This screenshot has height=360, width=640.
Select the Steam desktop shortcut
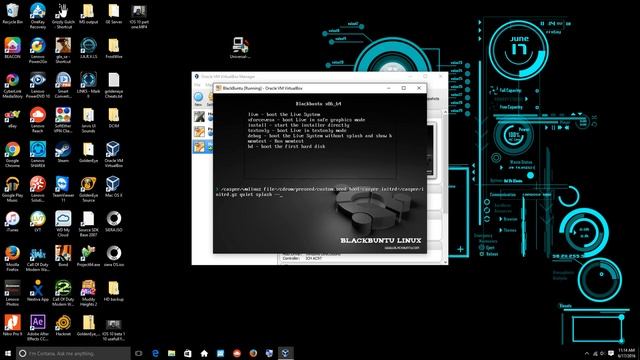pos(63,152)
